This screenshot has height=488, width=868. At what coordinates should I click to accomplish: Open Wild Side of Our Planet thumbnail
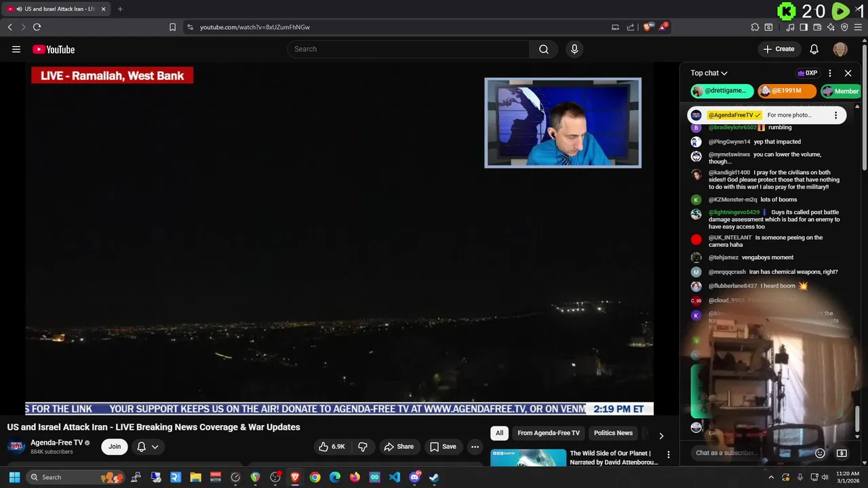pos(528,457)
